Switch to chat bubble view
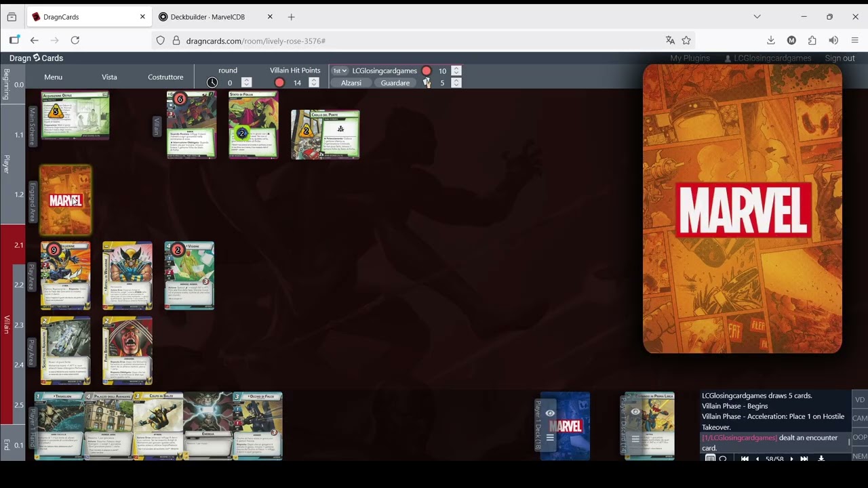Screen dimensions: 868x488 [723, 459]
